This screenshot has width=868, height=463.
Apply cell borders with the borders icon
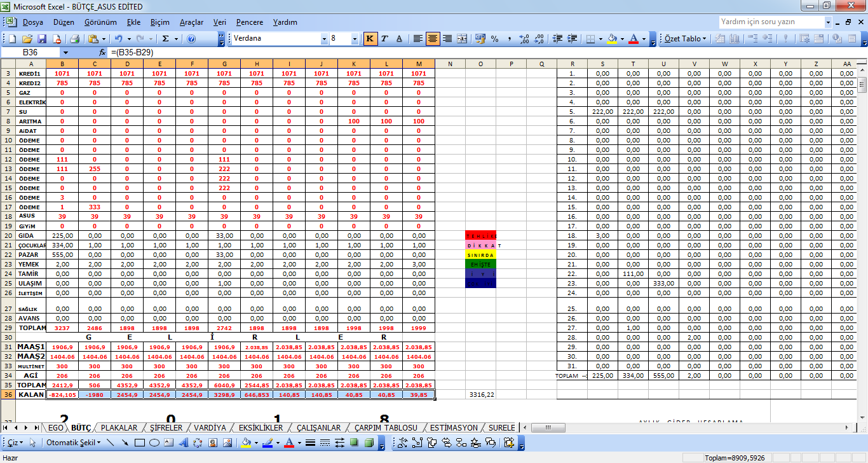coord(590,39)
